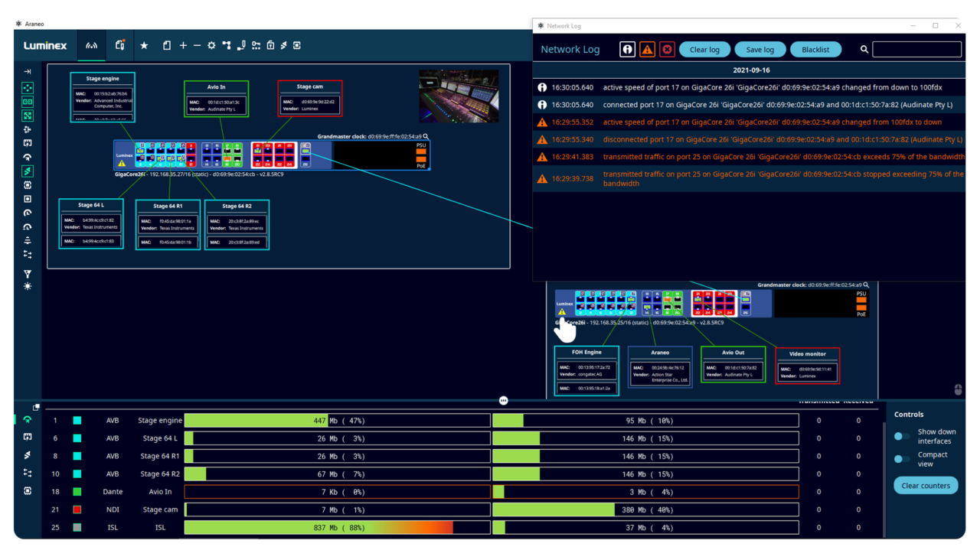Screen dimensions: 980x560
Task: Click the Stage cam 388 Mb receive bar
Action: point(645,510)
